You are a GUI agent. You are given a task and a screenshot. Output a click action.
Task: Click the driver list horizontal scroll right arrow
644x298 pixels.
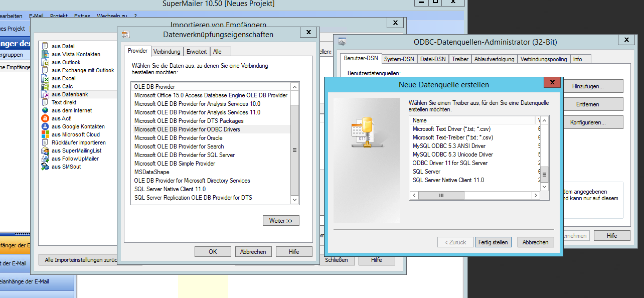[x=536, y=195]
